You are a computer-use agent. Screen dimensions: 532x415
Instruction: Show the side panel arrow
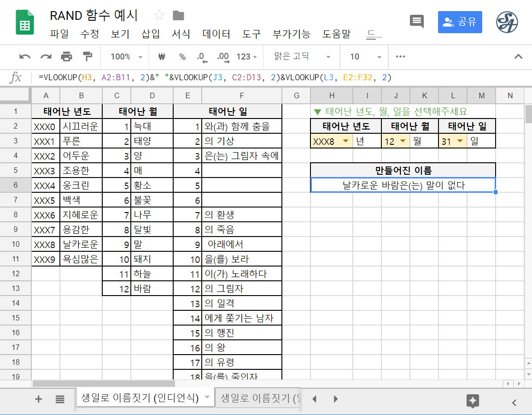[514, 402]
